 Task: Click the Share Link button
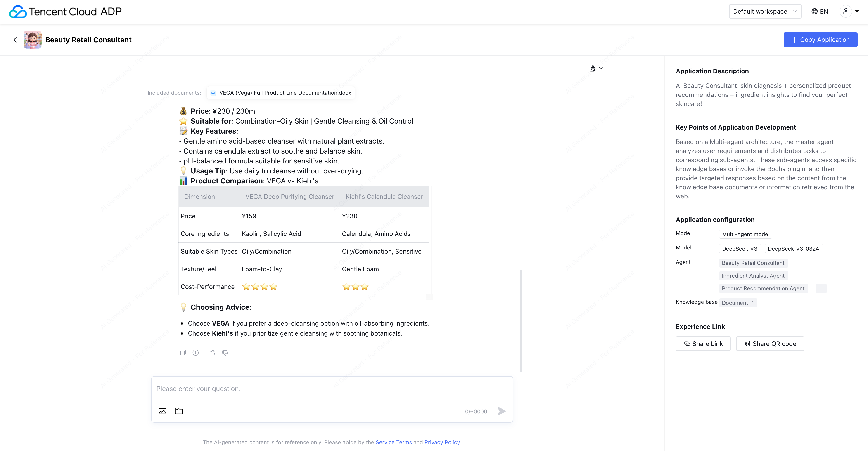pos(703,344)
